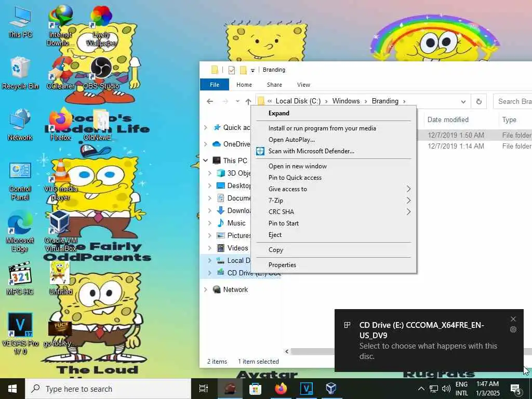Launch Firefox desktop shortcut
Screen dimensions: 532x399
[60, 125]
